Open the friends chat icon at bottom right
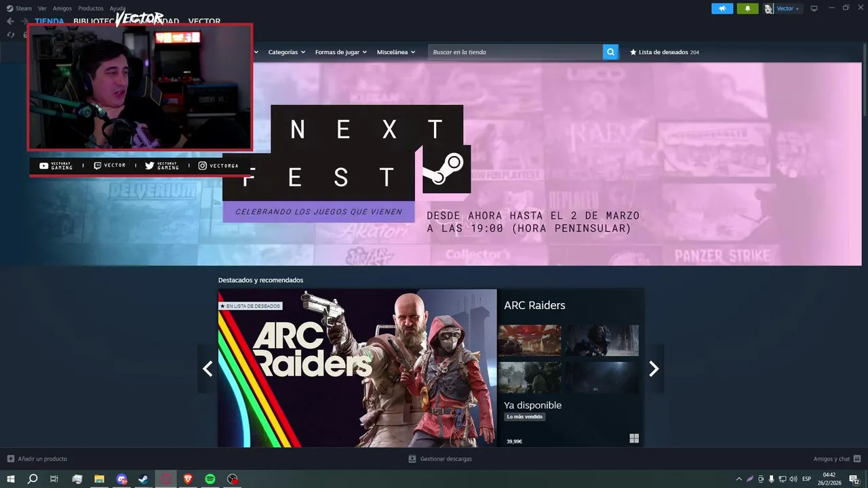 tap(857, 459)
